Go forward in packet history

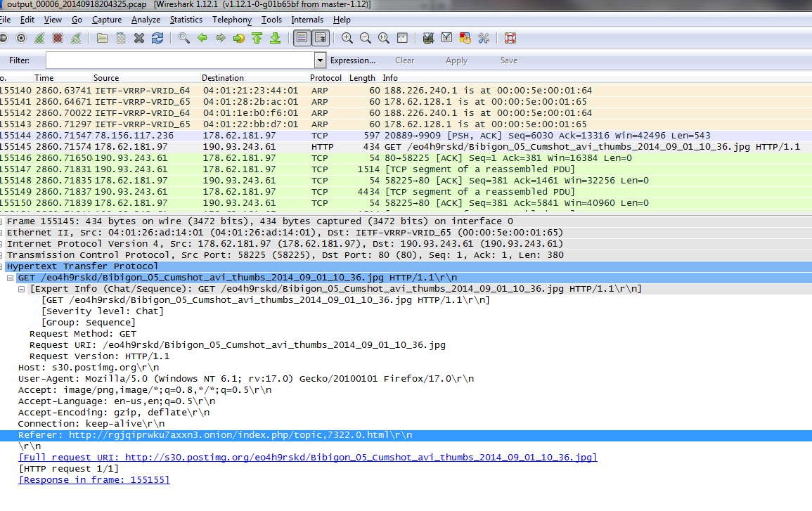(221, 39)
